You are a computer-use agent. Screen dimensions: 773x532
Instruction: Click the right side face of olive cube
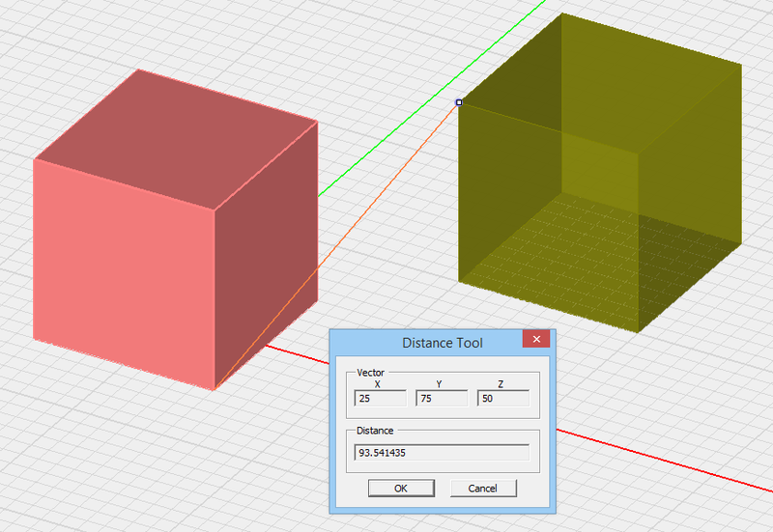pyautogui.click(x=691, y=193)
